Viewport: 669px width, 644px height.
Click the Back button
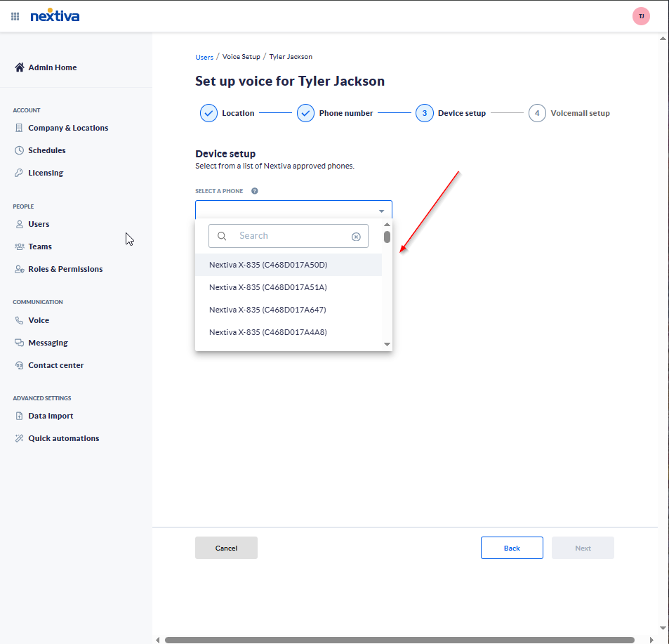[x=512, y=548]
